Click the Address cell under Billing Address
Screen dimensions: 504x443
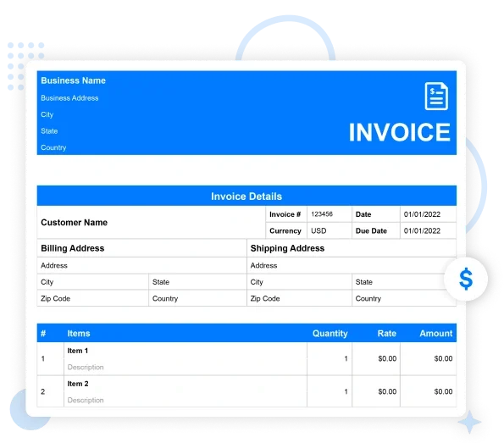coord(141,265)
